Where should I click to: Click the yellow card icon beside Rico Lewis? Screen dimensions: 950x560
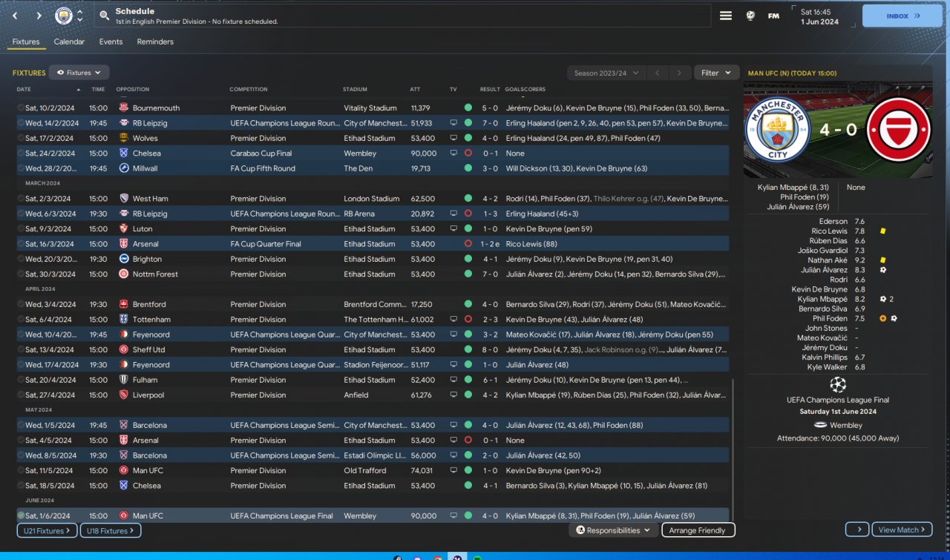point(883,231)
